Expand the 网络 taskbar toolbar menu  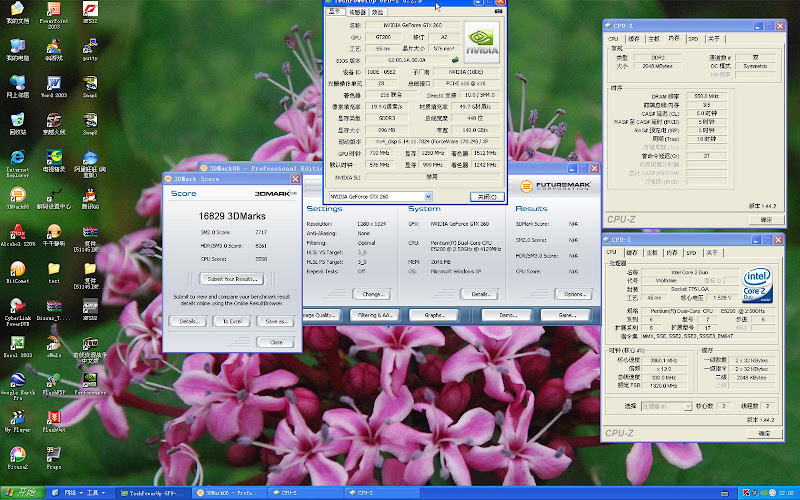click(73, 493)
